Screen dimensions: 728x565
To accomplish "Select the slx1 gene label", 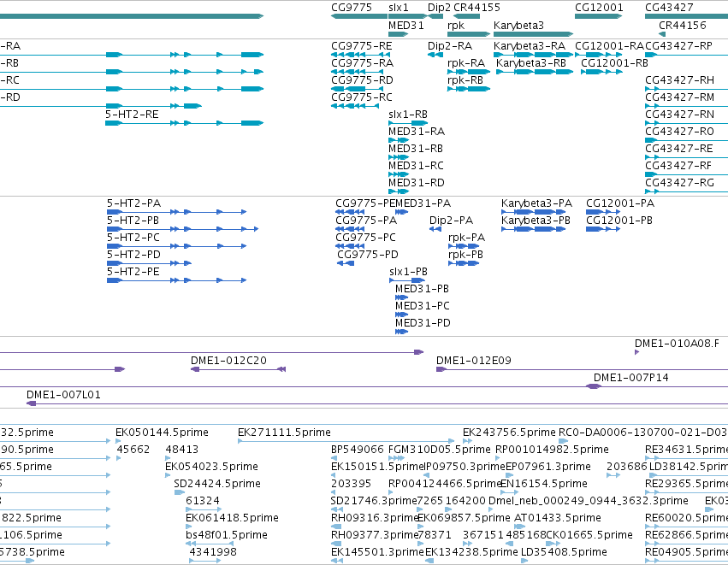I will pos(399,8).
